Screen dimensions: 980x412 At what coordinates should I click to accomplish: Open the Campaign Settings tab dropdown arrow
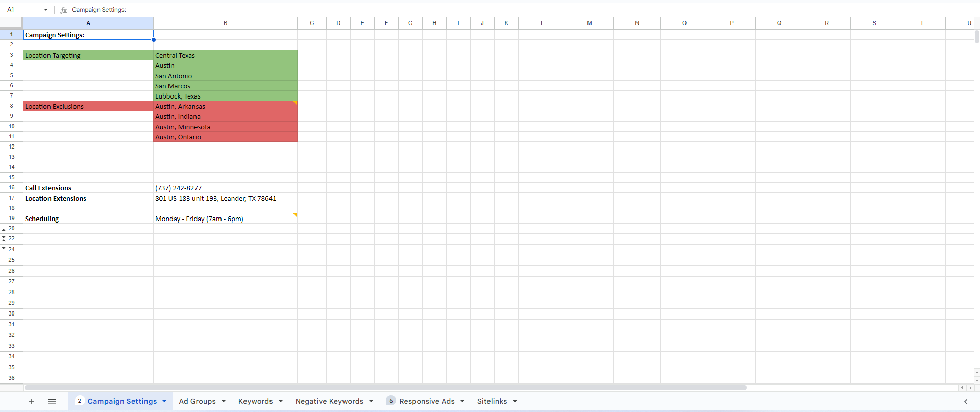coord(164,401)
